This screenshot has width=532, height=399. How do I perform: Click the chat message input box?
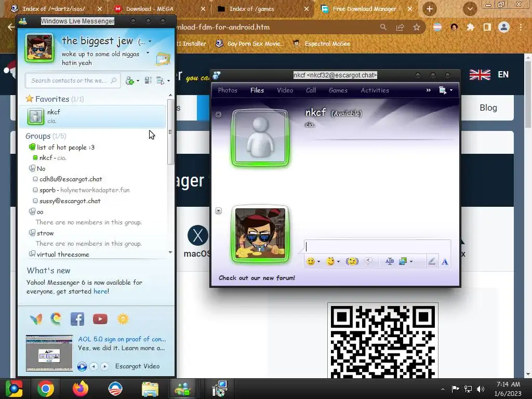click(377, 247)
